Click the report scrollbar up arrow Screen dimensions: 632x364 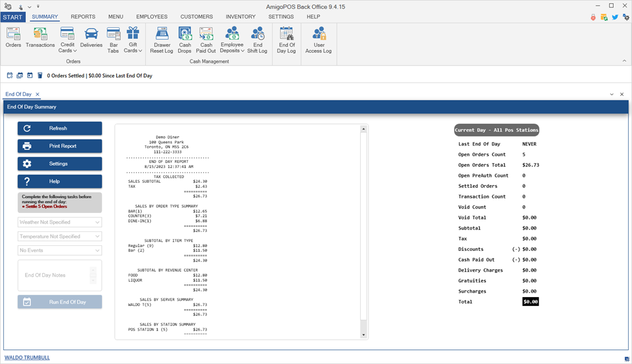(363, 129)
